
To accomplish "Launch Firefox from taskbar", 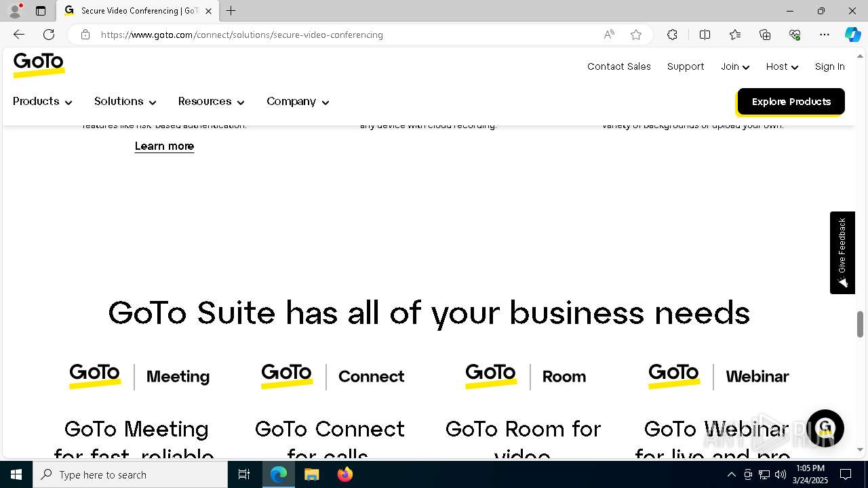I will coord(344,474).
